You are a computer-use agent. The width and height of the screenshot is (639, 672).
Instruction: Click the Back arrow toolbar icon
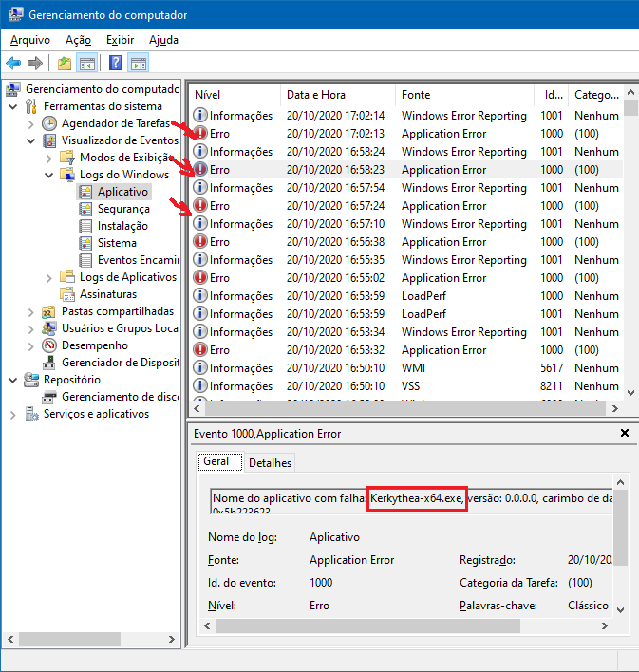point(13,64)
